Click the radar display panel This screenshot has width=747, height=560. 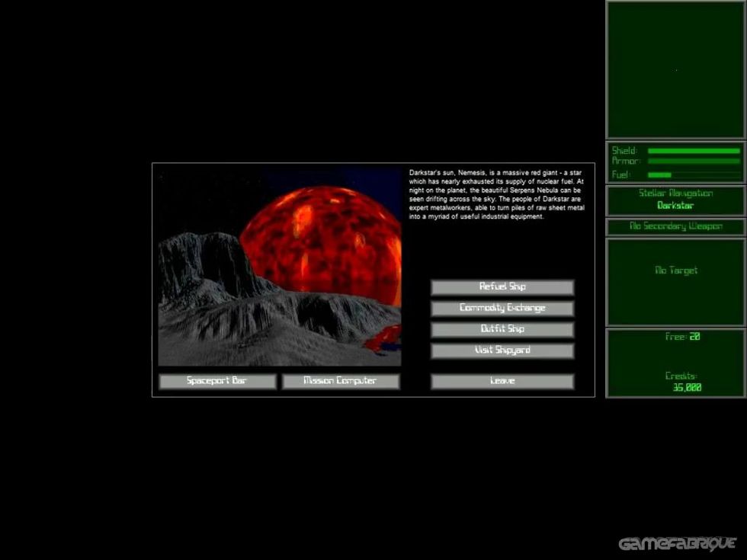[x=675, y=70]
